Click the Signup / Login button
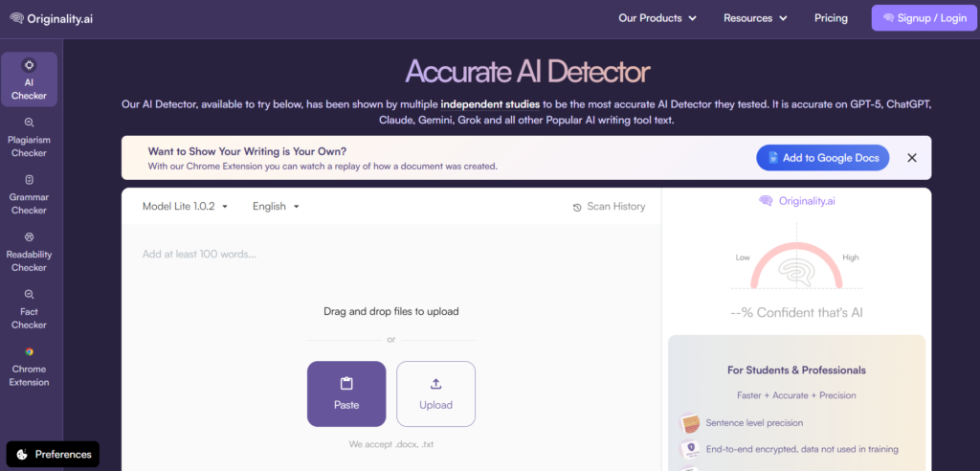The height and width of the screenshot is (471, 980). (924, 18)
